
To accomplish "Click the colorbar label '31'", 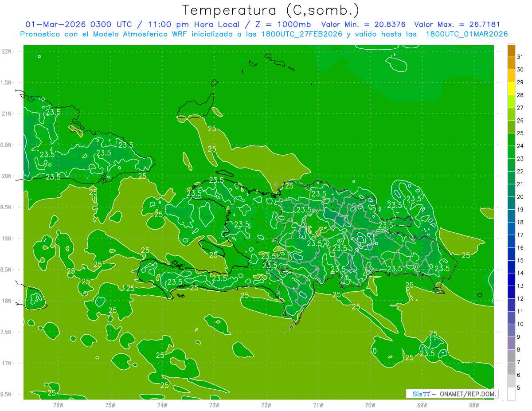I will pyautogui.click(x=520, y=57).
